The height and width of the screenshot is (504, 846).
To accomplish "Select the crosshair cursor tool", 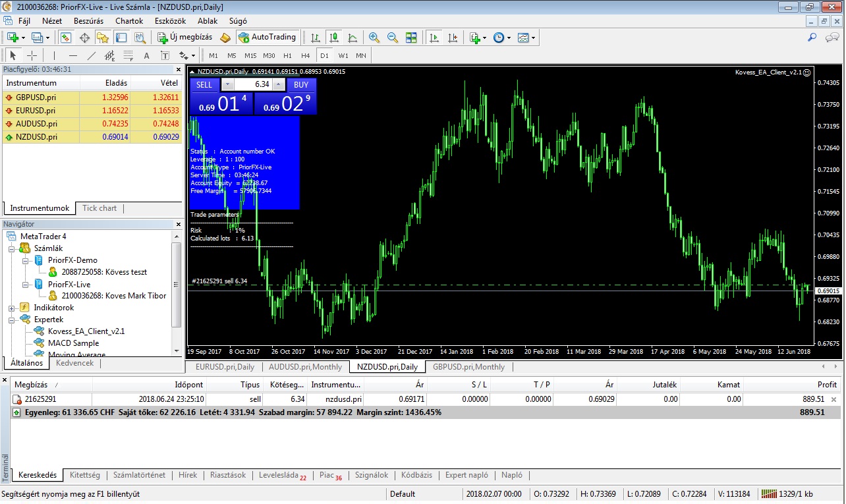I will (32, 55).
